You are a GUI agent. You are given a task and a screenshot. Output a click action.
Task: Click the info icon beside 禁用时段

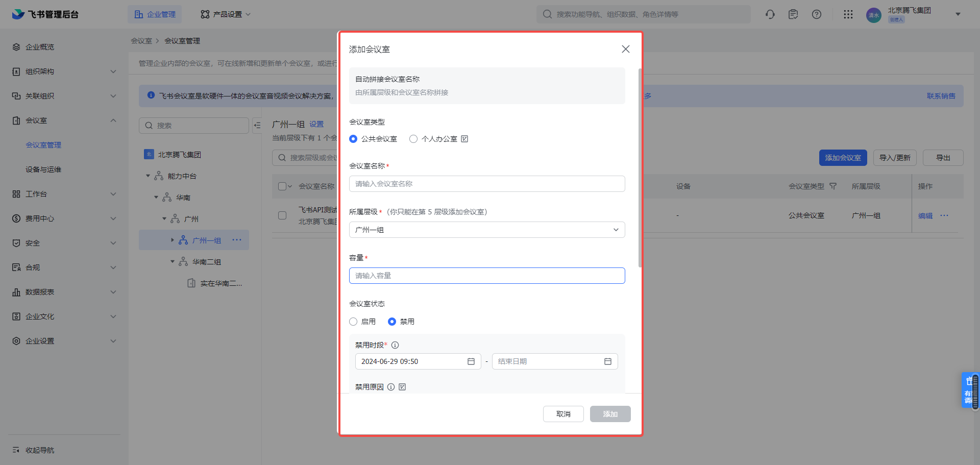coord(395,345)
